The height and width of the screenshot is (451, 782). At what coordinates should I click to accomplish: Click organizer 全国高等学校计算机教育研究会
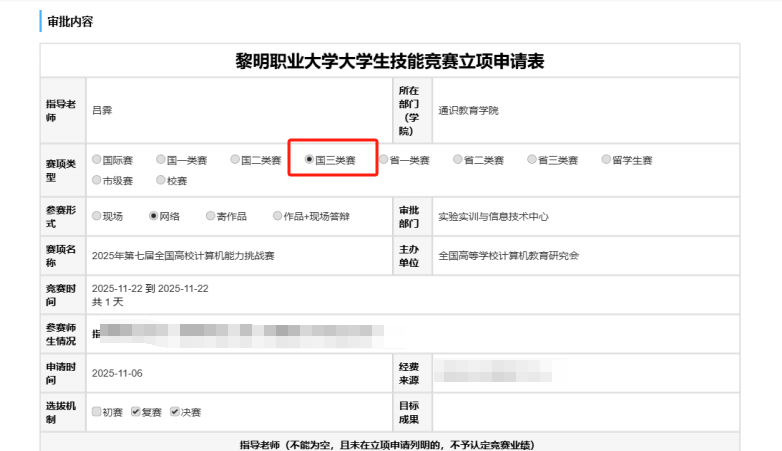click(x=508, y=255)
